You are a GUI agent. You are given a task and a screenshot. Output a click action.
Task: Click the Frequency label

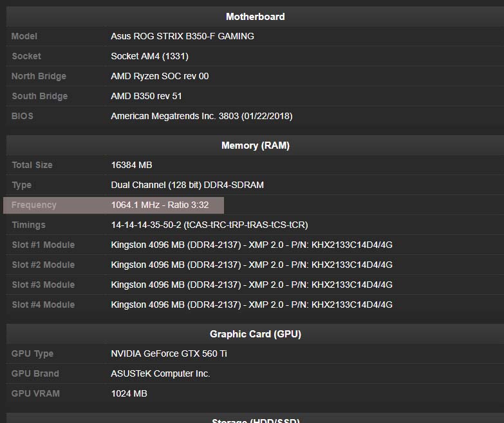[33, 205]
